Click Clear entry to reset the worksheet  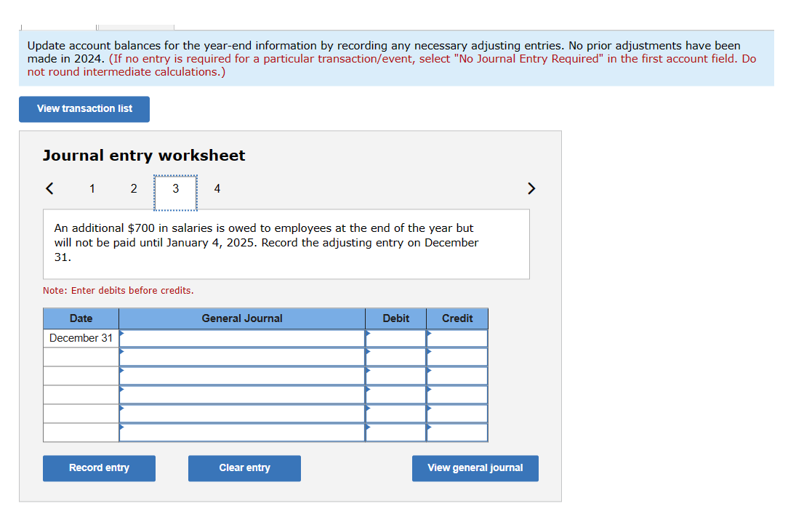pyautogui.click(x=244, y=468)
